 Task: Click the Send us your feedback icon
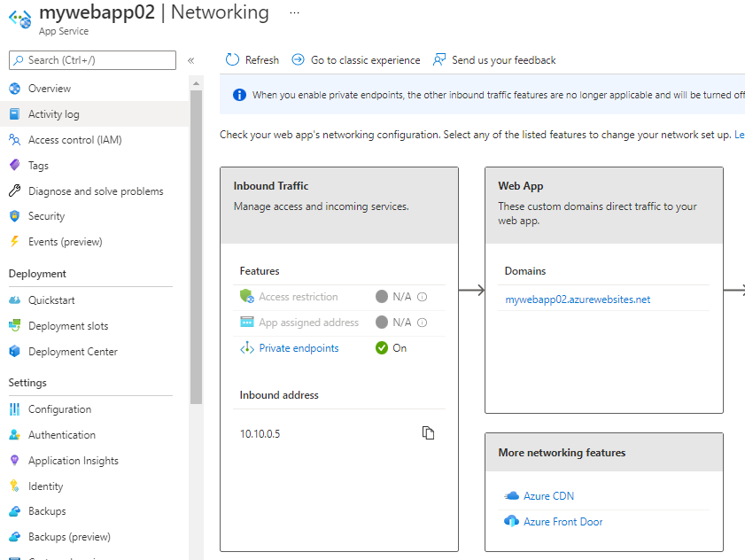pos(440,60)
